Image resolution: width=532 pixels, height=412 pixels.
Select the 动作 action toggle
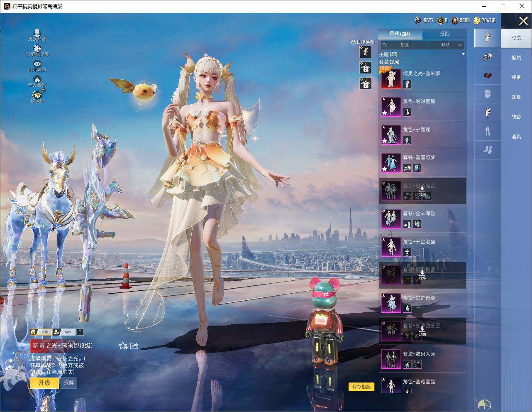pos(64,332)
